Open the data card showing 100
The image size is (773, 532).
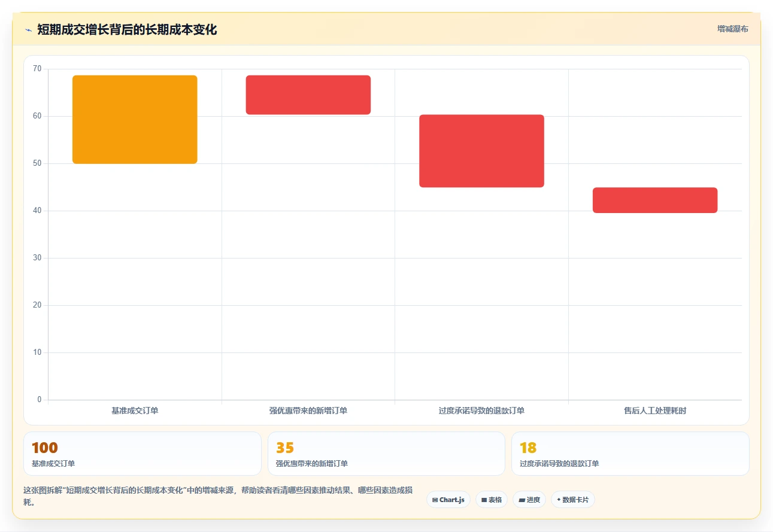tap(143, 454)
